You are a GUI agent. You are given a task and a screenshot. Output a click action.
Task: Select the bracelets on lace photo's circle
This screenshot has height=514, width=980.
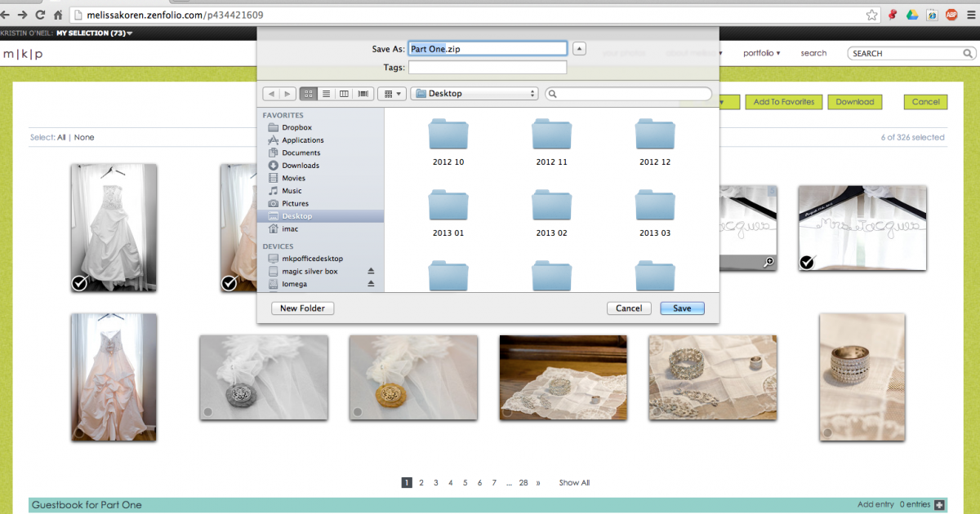point(657,412)
